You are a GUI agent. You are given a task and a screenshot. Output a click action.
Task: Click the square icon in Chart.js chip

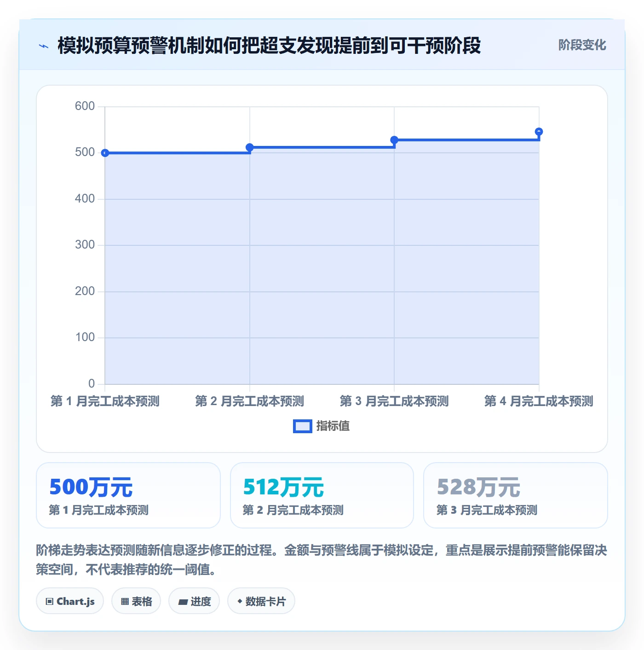click(50, 601)
